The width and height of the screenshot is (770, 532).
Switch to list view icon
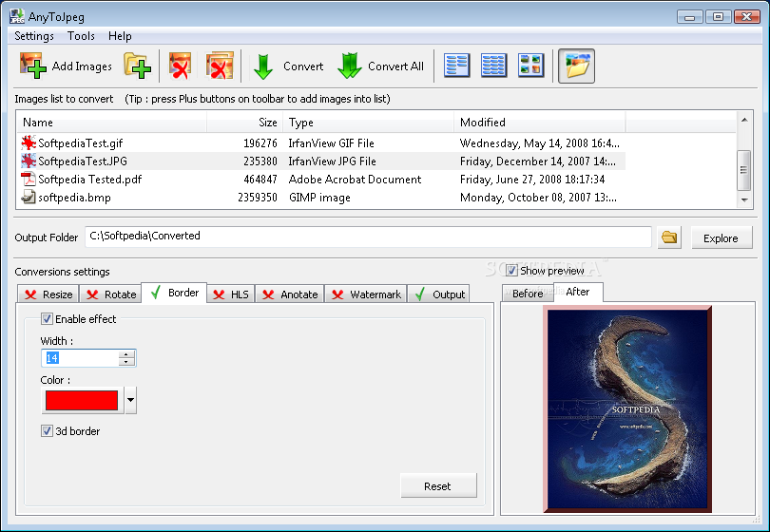tap(456, 66)
